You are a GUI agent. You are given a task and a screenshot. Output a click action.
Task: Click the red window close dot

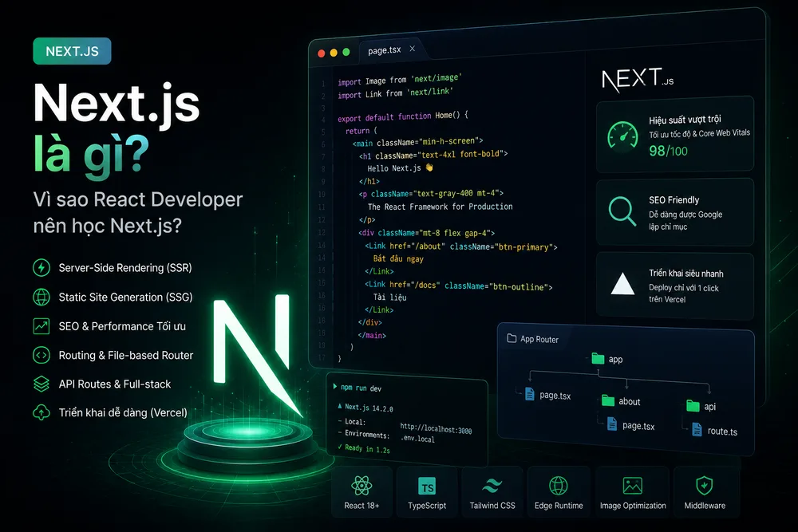tap(321, 53)
